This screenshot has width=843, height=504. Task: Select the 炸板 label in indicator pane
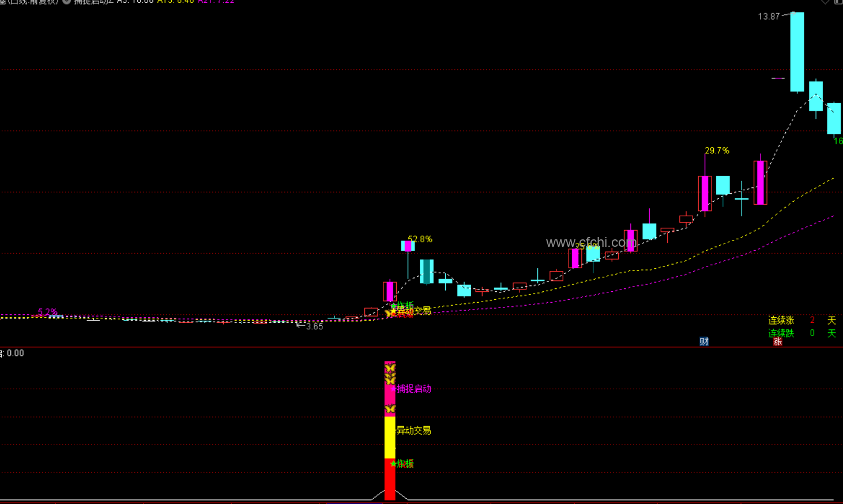pos(405,464)
